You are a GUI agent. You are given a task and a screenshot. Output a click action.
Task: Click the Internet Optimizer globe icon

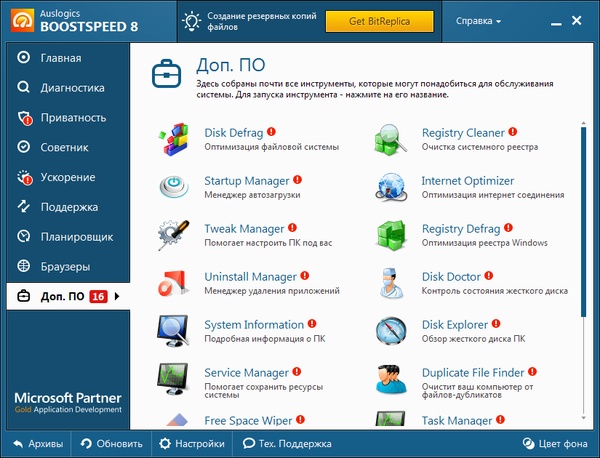(391, 186)
